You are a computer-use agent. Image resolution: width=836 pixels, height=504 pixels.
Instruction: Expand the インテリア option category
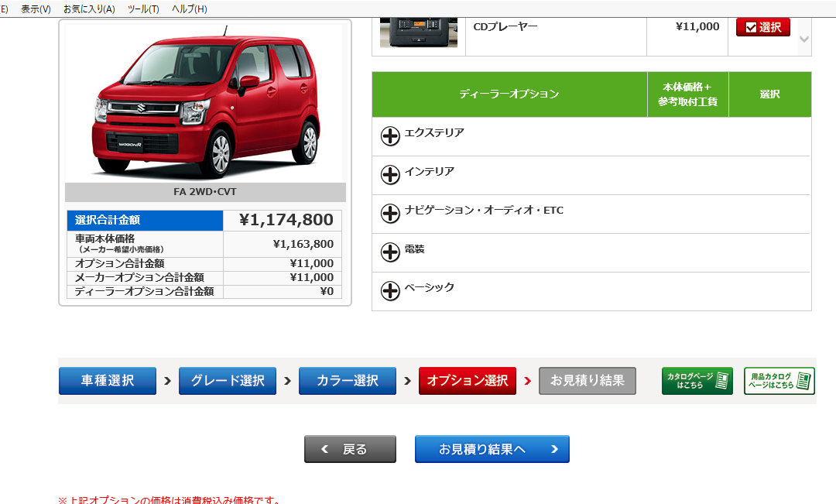(x=390, y=174)
